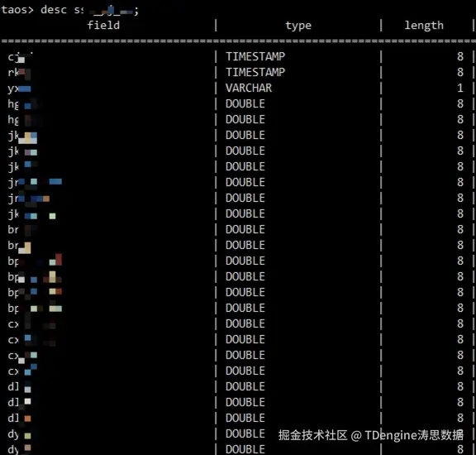Viewport: 476px width, 455px height.
Task: Select TIMESTAMP type in the rk row
Action: tap(255, 72)
